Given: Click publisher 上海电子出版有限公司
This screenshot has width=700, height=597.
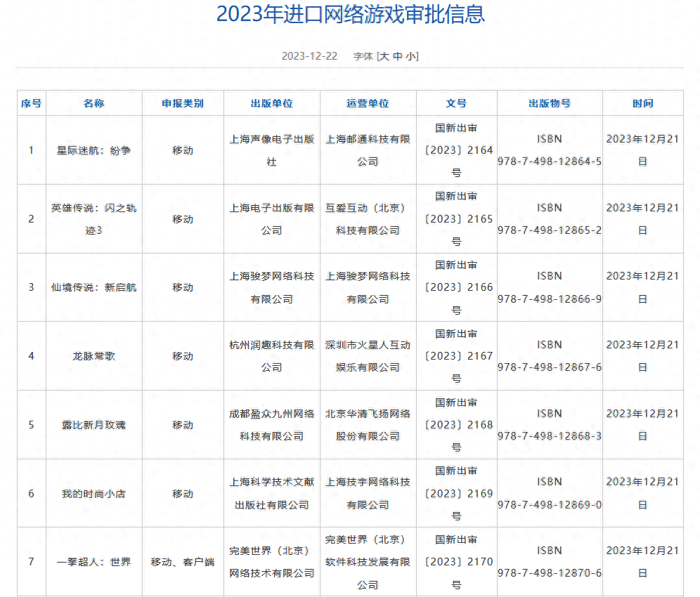Looking at the screenshot, I should click(271, 219).
